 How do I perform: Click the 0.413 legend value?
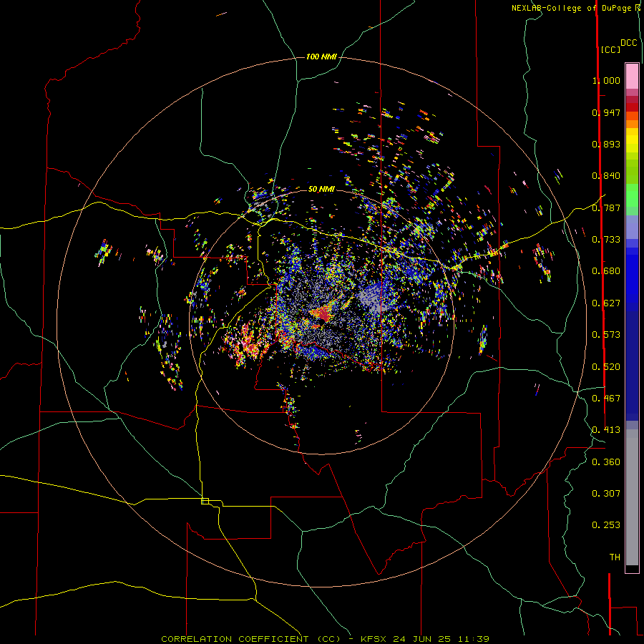(606, 430)
